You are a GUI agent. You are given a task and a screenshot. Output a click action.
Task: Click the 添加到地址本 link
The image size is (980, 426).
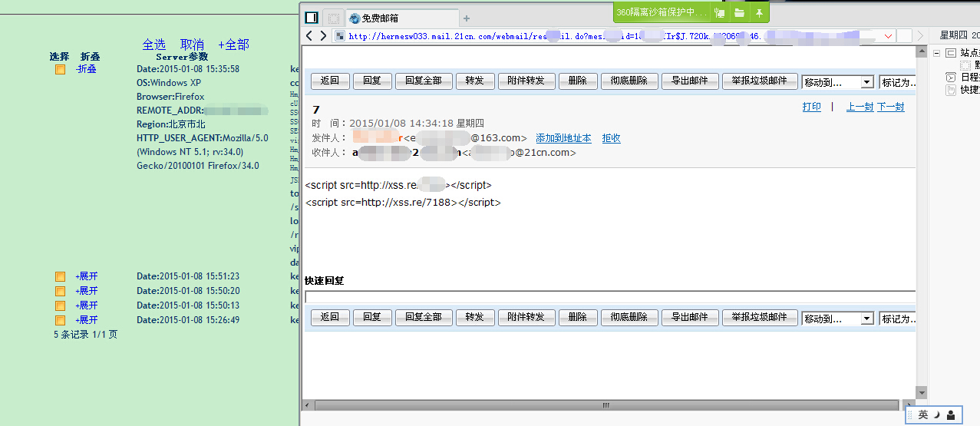[563, 138]
